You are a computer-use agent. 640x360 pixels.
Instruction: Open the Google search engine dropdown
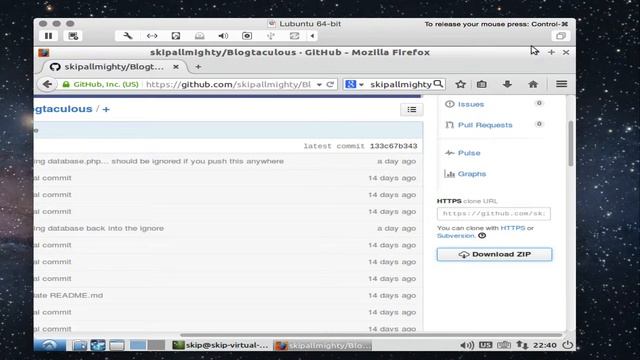354,84
